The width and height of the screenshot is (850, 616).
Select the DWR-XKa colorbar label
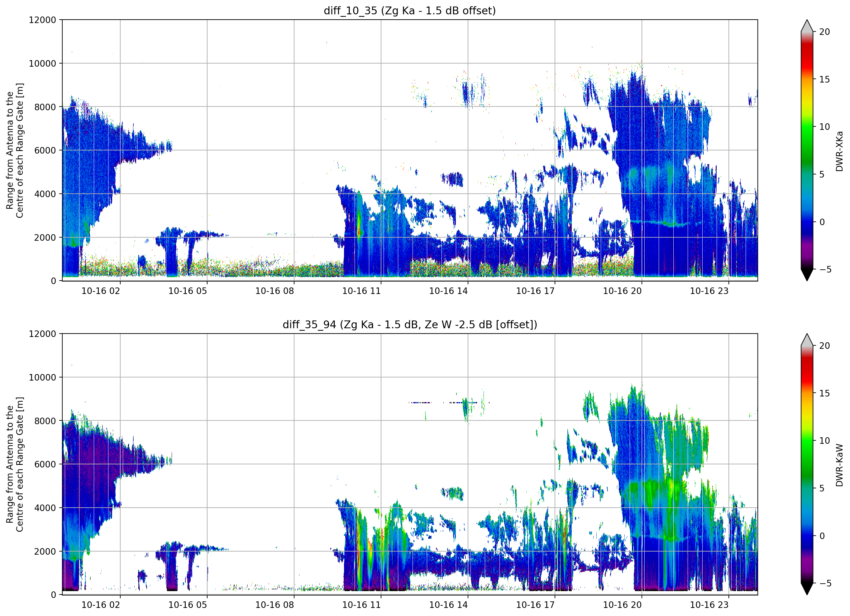click(x=839, y=151)
